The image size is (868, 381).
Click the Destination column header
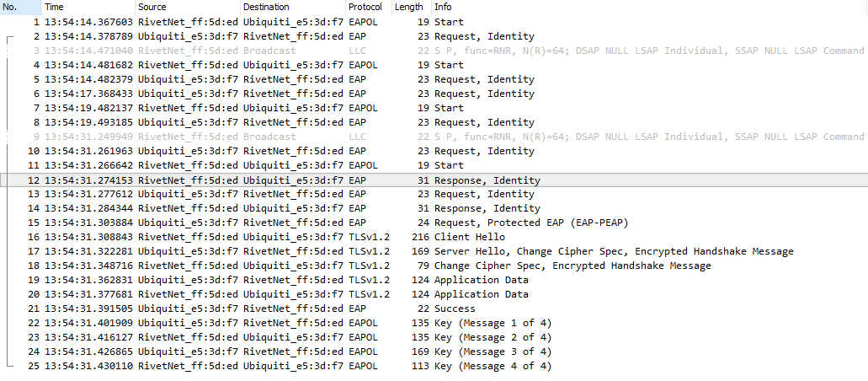pyautogui.click(x=266, y=7)
